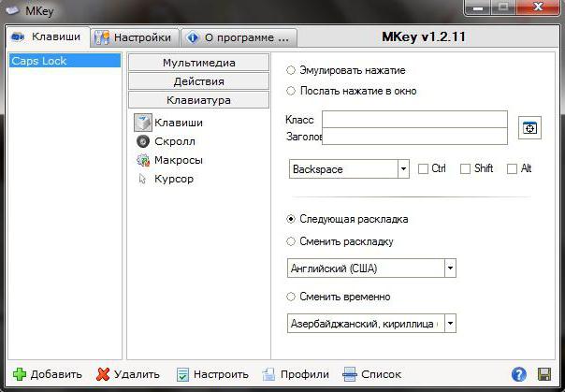Click the Настройки tab tools icon
565x392 pixels.
coord(102,37)
